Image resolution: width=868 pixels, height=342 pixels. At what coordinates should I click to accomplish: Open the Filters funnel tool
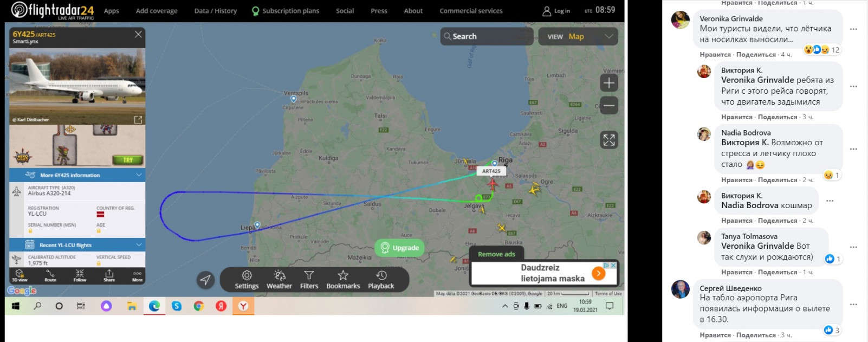click(309, 280)
